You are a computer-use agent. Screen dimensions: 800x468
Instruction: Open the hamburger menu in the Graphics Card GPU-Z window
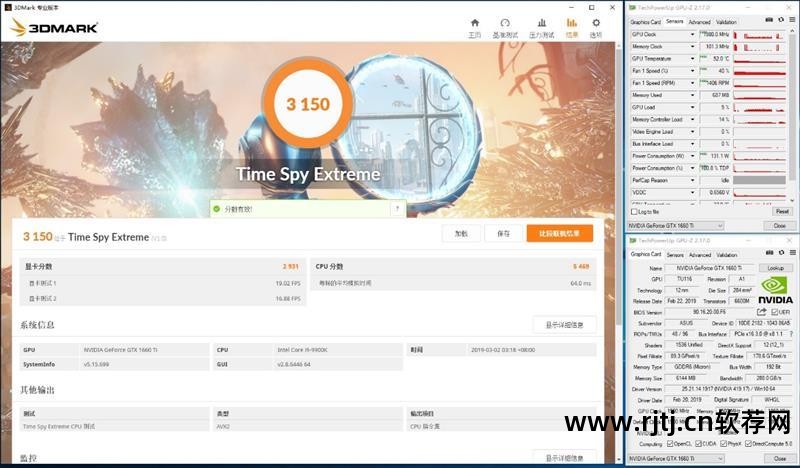coord(792,252)
